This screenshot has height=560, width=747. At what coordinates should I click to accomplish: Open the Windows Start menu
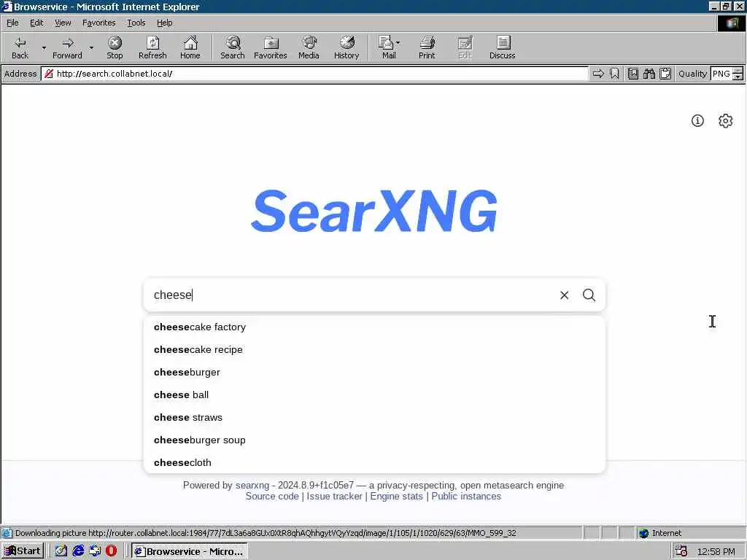23,551
